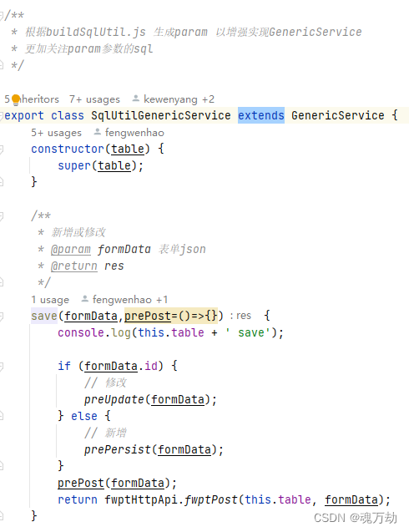409x532 pixels.
Task: Click the '// 修改' comment
Action: tap(105, 383)
